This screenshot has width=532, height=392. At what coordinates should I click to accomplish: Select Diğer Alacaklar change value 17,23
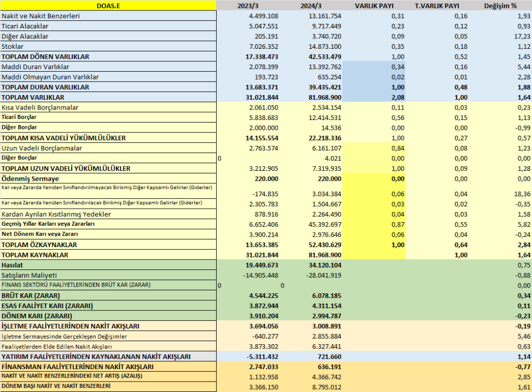[522, 36]
